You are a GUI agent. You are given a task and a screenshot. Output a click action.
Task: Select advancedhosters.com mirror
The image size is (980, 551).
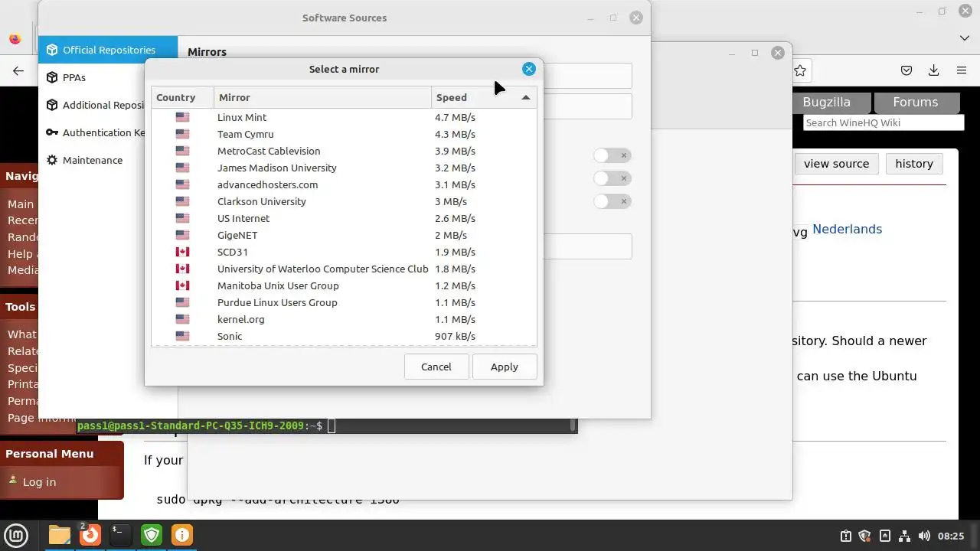(x=344, y=184)
